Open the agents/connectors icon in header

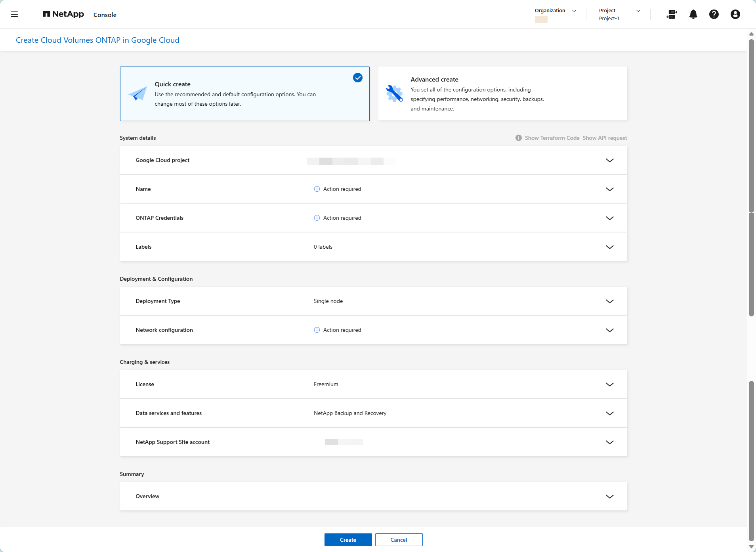click(672, 14)
